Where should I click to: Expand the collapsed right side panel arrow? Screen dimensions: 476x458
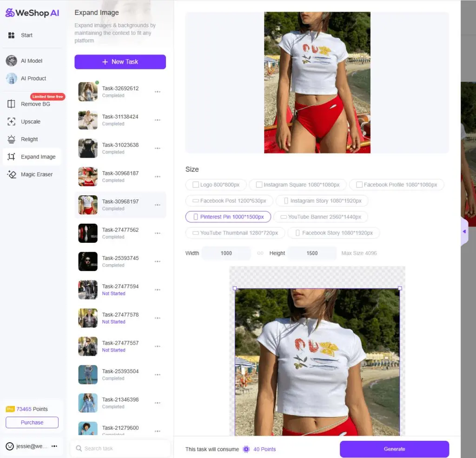464,232
